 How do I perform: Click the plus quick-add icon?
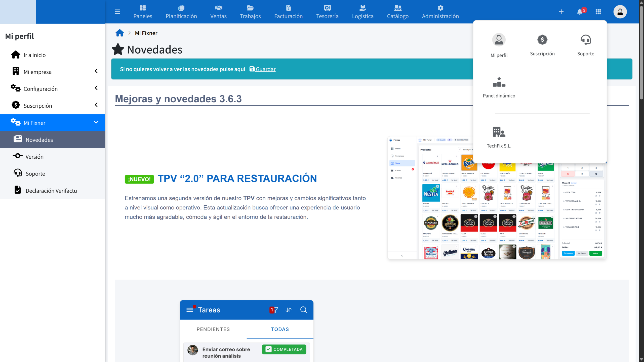click(x=561, y=12)
